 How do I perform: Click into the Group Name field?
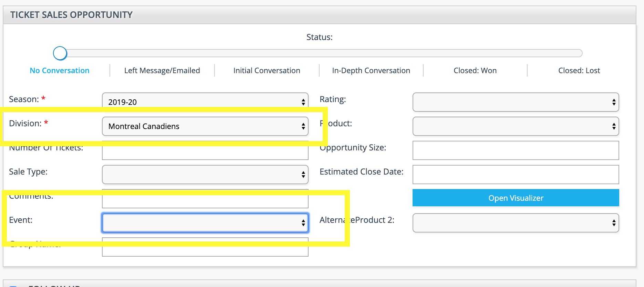point(205,251)
